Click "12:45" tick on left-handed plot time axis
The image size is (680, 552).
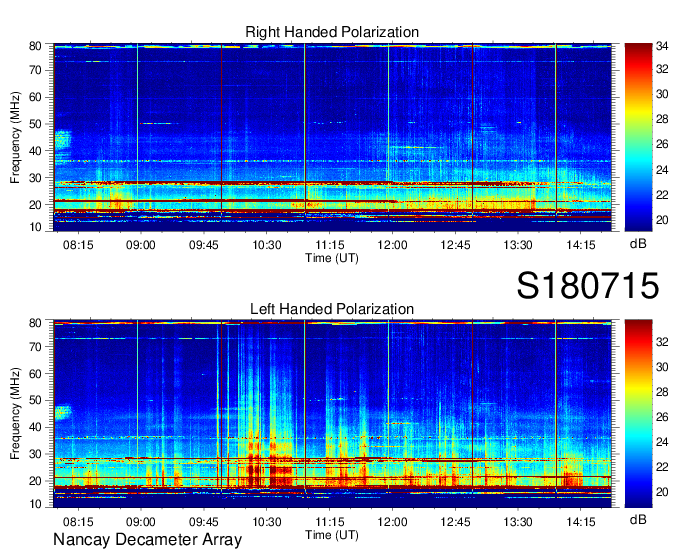point(455,522)
